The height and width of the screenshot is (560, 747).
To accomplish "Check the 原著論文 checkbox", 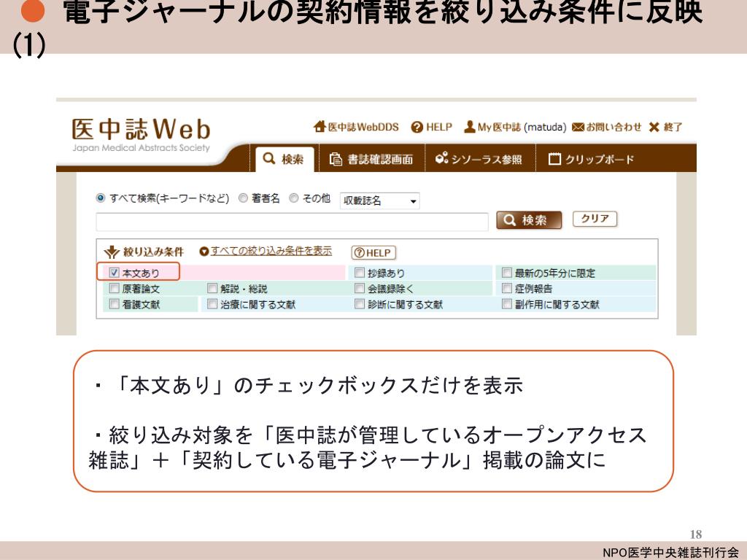I will (114, 288).
